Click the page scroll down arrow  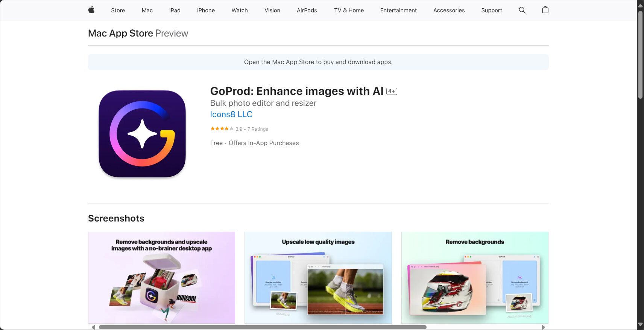(x=640, y=324)
